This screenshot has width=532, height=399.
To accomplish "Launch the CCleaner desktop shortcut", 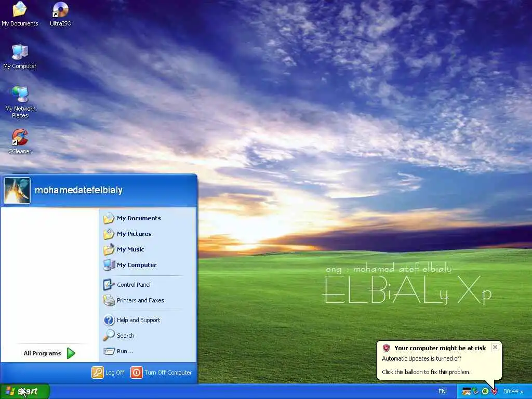I will coord(20,141).
